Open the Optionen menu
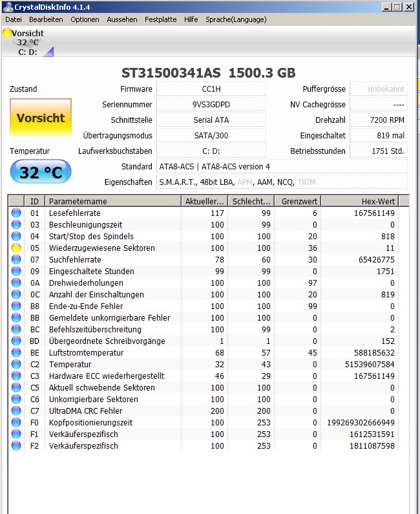The height and width of the screenshot is (514, 420). (85, 19)
